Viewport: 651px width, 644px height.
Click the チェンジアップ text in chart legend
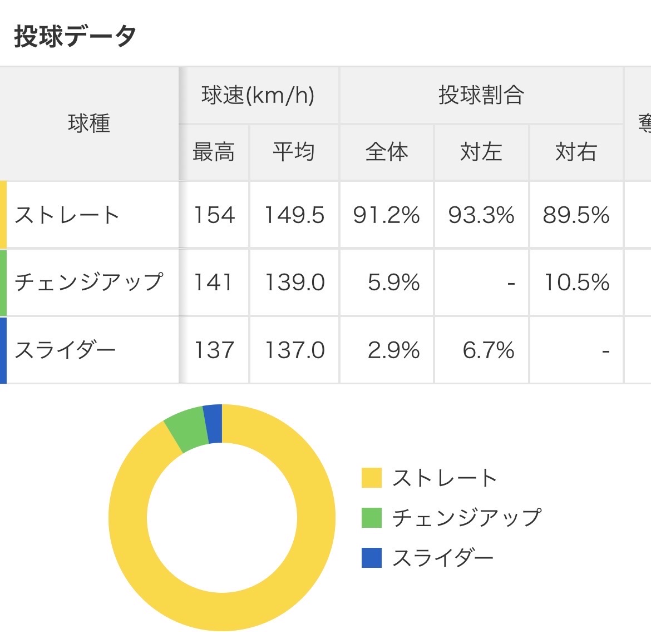tap(466, 518)
